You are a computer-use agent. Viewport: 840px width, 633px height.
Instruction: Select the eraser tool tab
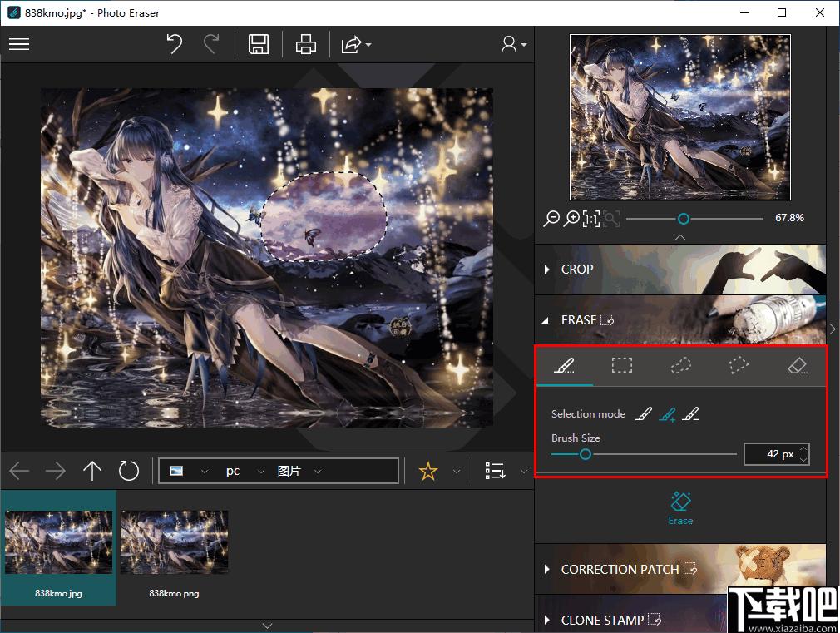click(x=798, y=366)
